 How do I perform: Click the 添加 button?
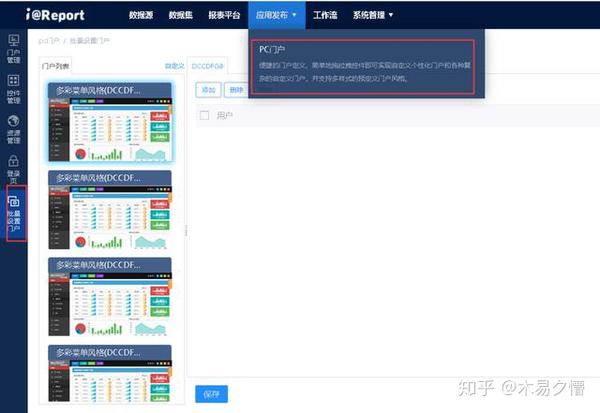208,90
